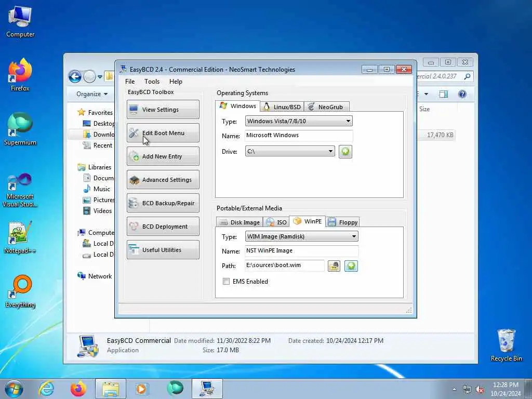The image size is (532, 399).
Task: Select the Computer desktop icon
Action: click(x=20, y=22)
